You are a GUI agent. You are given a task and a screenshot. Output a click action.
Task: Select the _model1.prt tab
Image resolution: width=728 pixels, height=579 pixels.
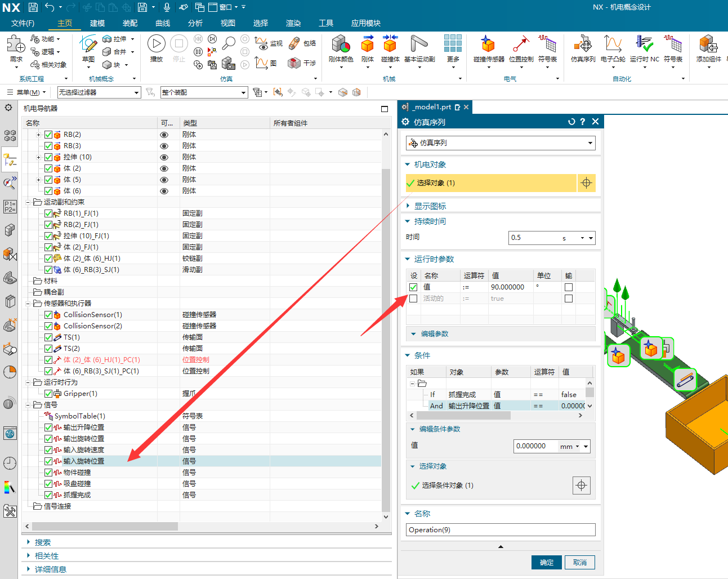pyautogui.click(x=431, y=107)
